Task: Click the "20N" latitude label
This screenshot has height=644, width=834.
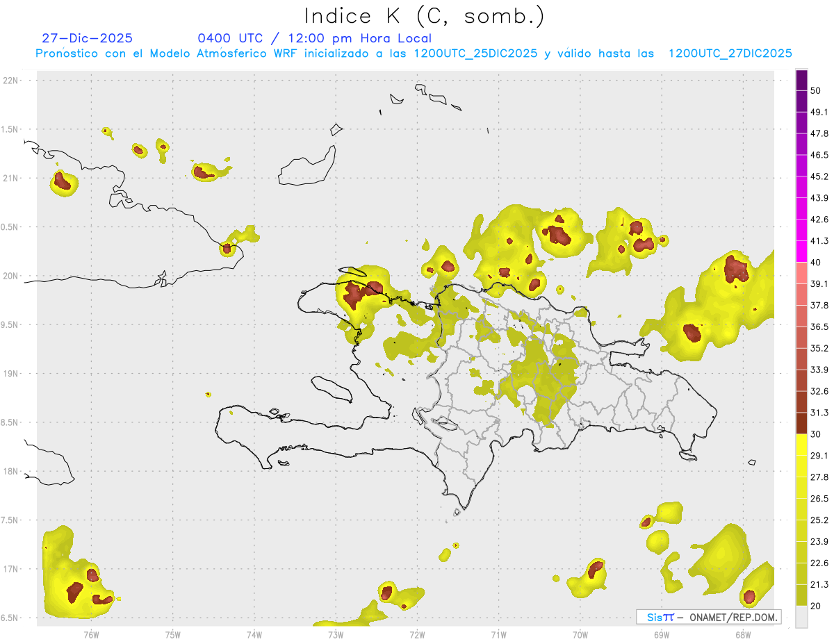Action: click(10, 276)
